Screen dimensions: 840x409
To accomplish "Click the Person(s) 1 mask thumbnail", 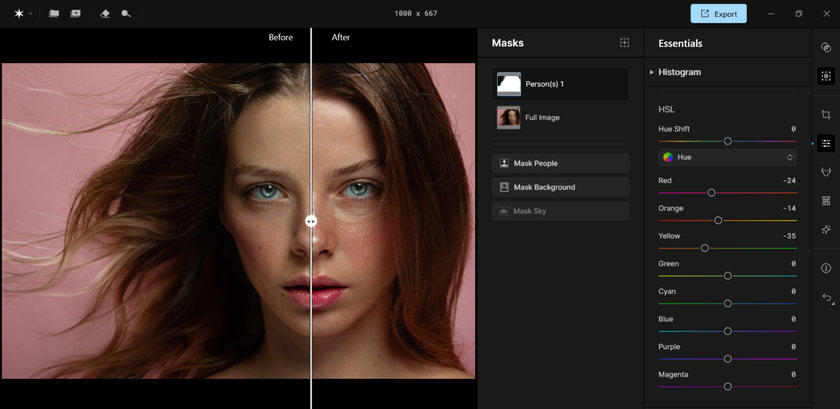I will (x=509, y=84).
